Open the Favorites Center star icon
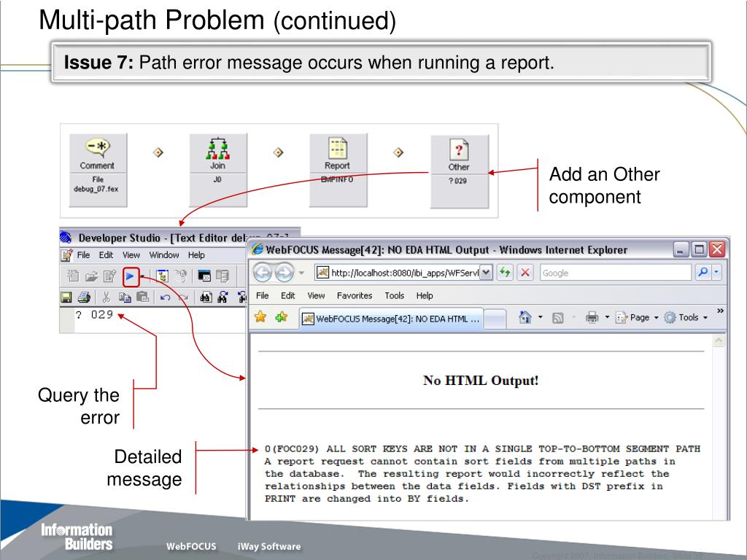The height and width of the screenshot is (560, 747). (260, 316)
